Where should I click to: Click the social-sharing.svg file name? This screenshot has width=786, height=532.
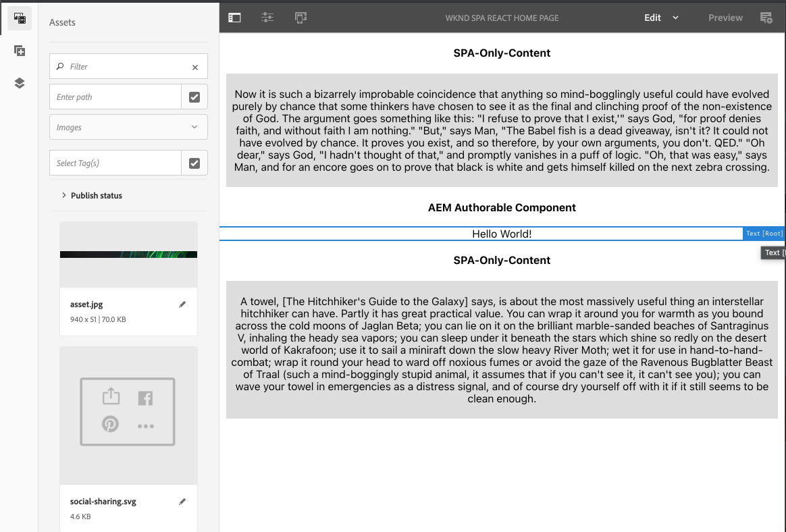coord(103,502)
